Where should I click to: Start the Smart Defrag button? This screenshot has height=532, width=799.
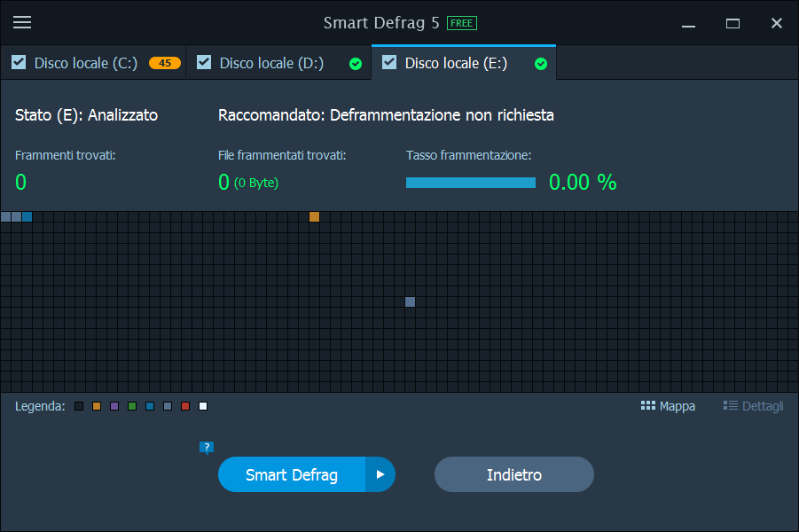point(292,474)
